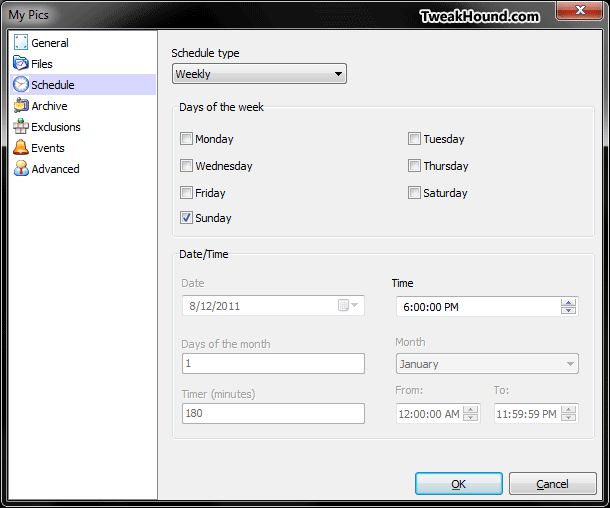610x508 pixels.
Task: Click the Timer minutes field showing 180
Action: pyautogui.click(x=273, y=413)
